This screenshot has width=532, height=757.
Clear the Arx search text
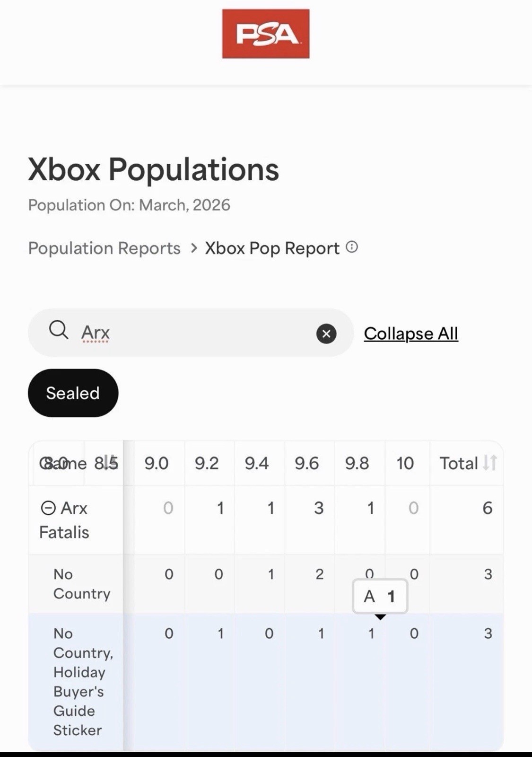click(326, 334)
